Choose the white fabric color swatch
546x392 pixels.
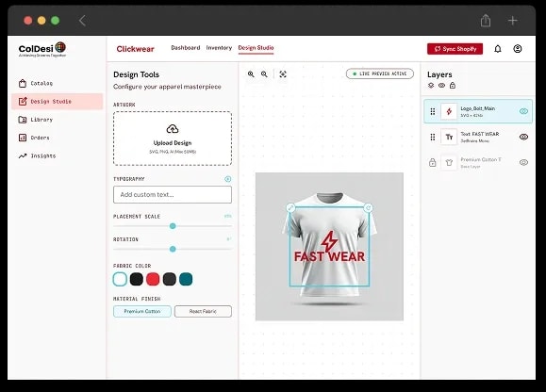[120, 279]
